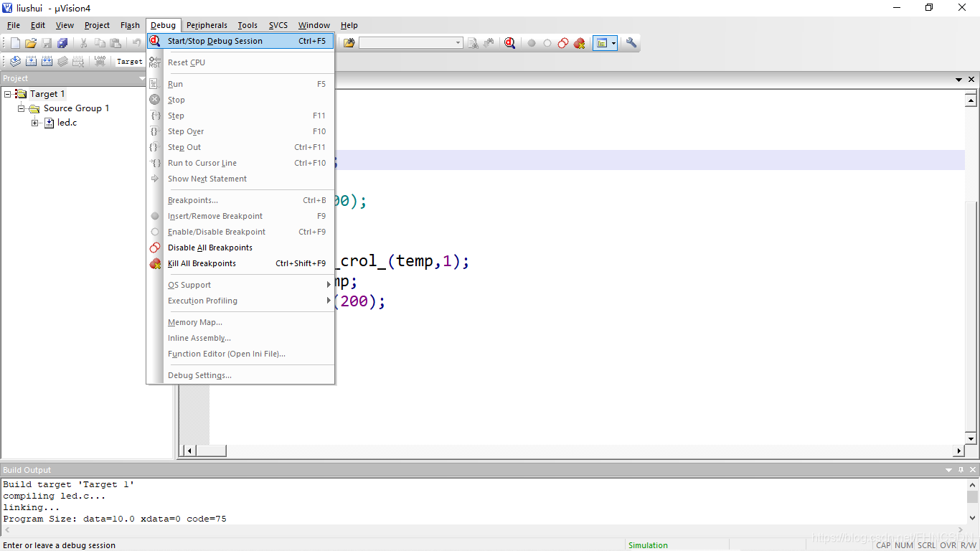The image size is (980, 551).
Task: Click the editor horizontal scrollbar thumb
Action: click(212, 451)
